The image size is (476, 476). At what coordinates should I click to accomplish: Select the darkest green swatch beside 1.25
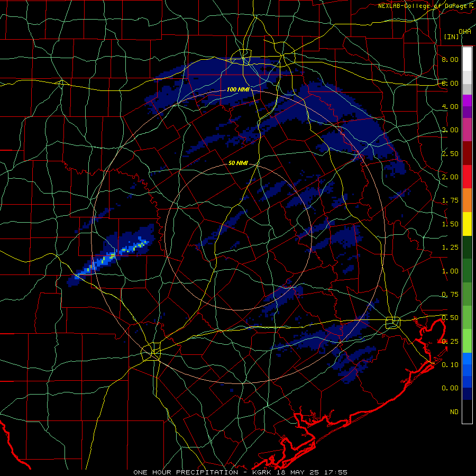pyautogui.click(x=467, y=247)
